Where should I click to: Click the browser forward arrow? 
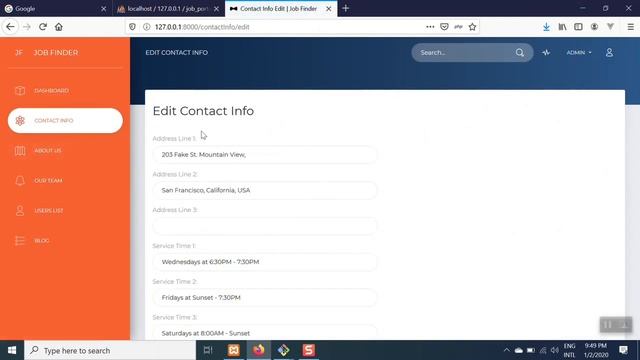[27, 27]
